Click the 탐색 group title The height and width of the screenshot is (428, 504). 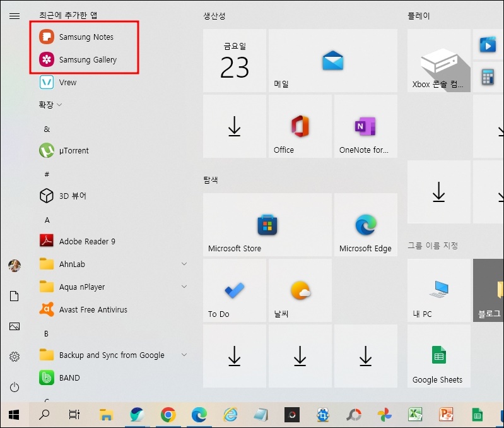(211, 180)
